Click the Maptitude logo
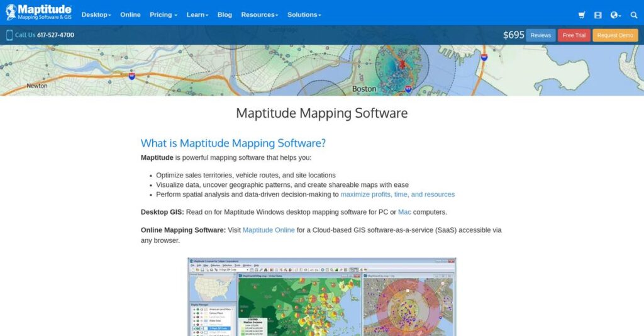644x336 pixels. coord(39,13)
